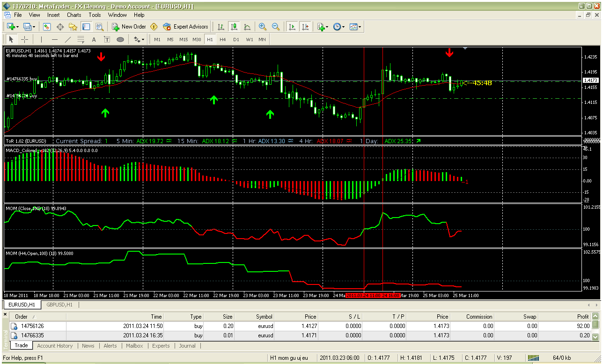Draw a vertical line on chart
The width and height of the screenshot is (603, 364).
pyautogui.click(x=41, y=39)
